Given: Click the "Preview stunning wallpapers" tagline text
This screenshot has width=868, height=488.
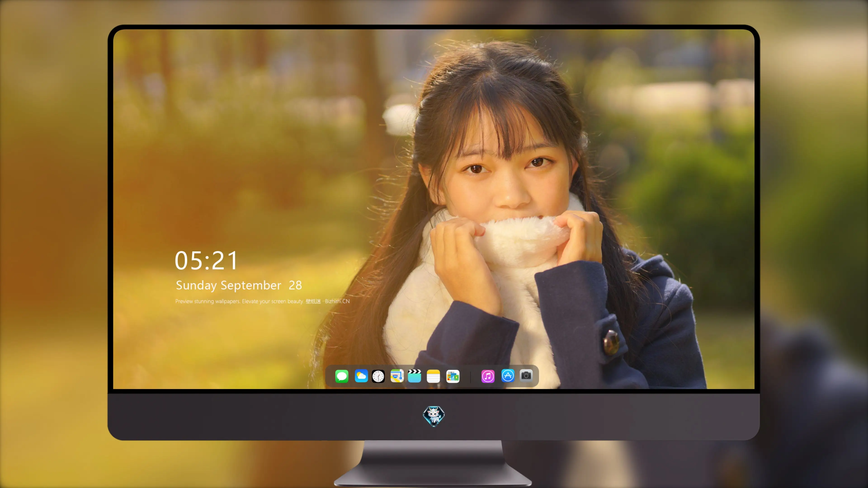Looking at the screenshot, I should (x=262, y=301).
